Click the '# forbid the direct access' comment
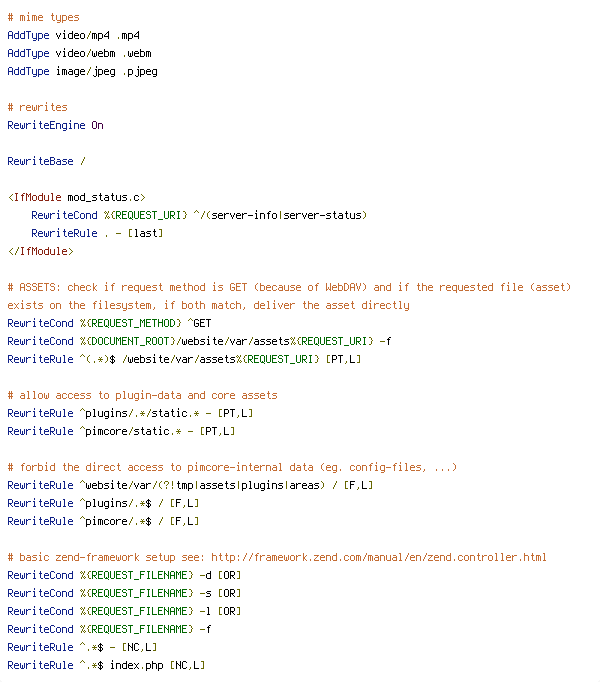The image size is (600, 682). pos(232,468)
